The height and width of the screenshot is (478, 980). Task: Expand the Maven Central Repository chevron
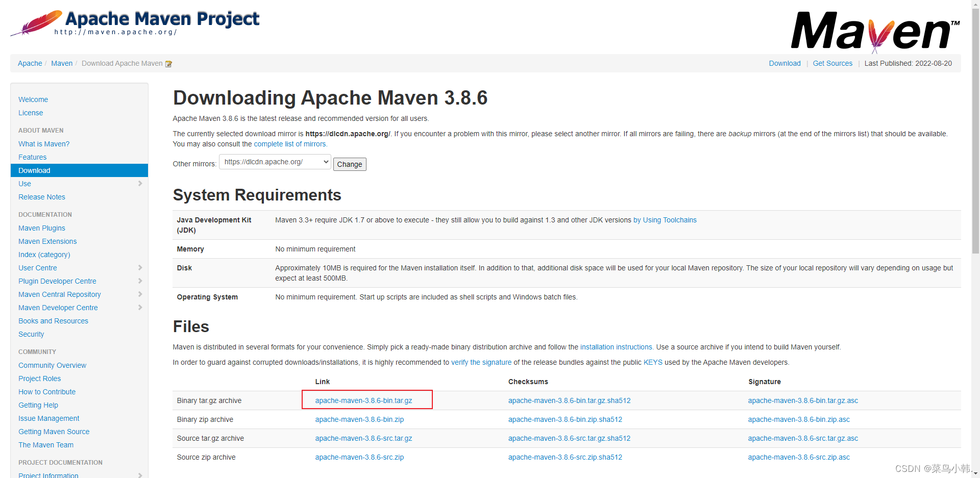pos(140,294)
